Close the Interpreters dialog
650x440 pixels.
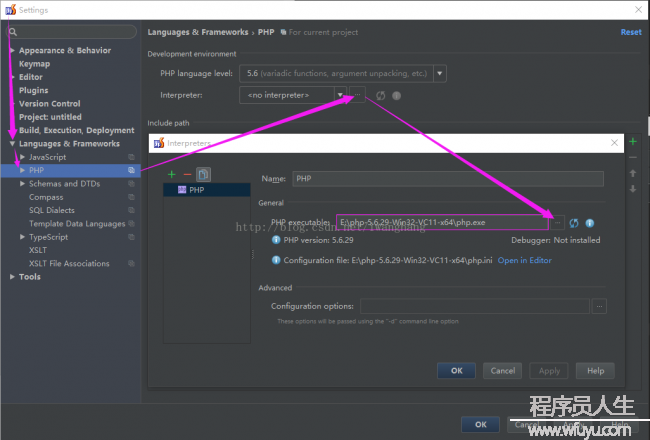point(614,143)
